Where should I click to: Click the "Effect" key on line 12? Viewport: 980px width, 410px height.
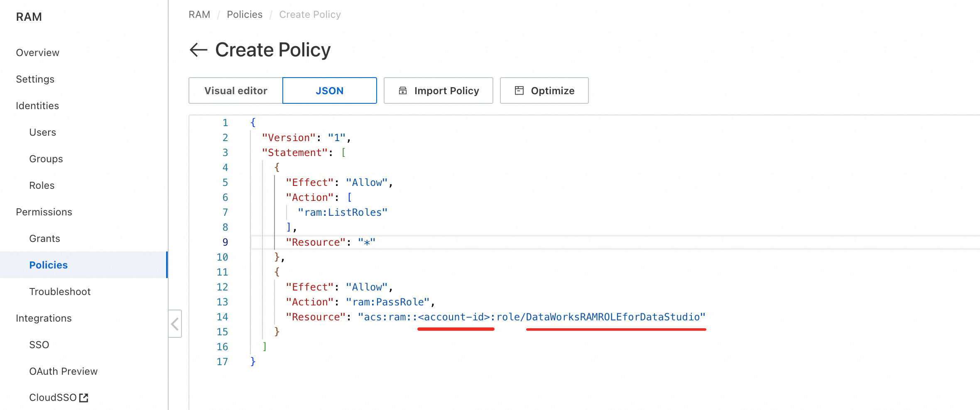(x=310, y=287)
